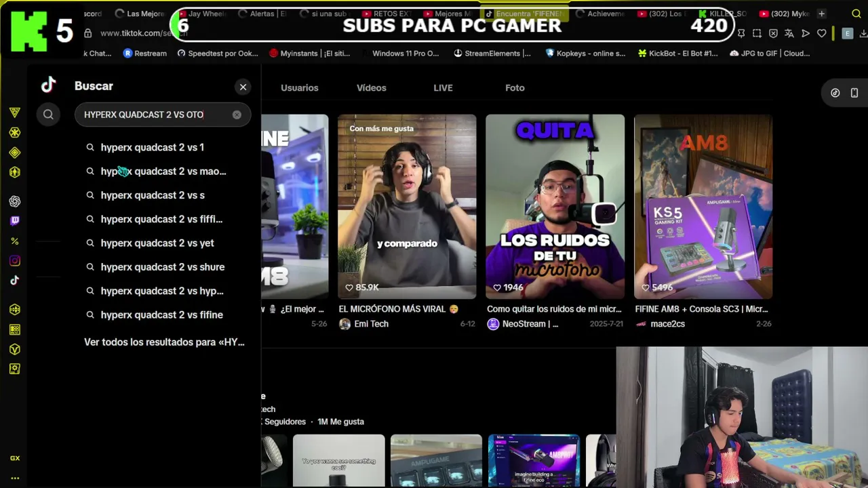This screenshot has width=868, height=488.
Task: Open the FIFINE AM8 KS5 video thumbnail
Action: coord(703,207)
